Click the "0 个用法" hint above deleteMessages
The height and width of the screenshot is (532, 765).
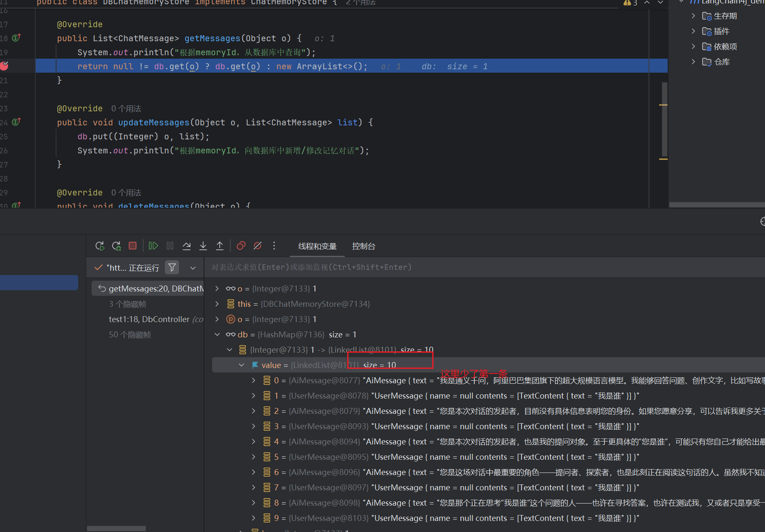[126, 193]
